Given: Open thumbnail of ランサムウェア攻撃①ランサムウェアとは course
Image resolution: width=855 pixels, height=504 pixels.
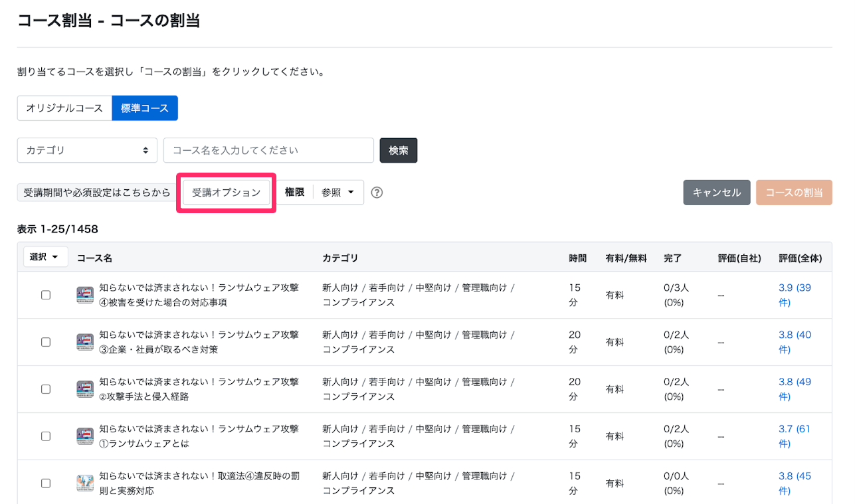Looking at the screenshot, I should pos(85,436).
